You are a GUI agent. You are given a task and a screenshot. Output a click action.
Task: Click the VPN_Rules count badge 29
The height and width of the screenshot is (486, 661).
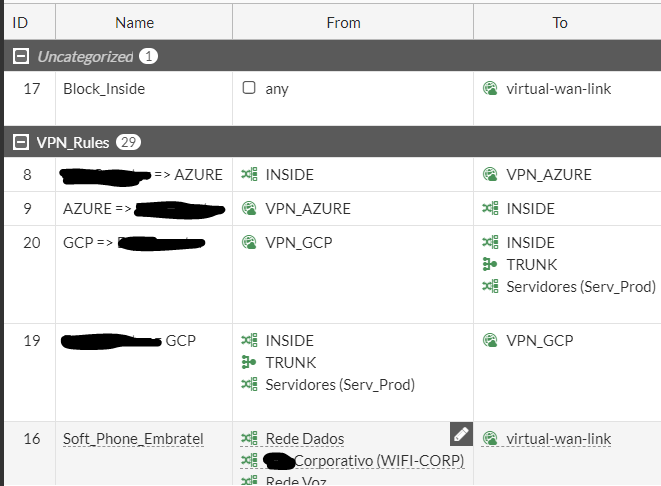tap(128, 142)
